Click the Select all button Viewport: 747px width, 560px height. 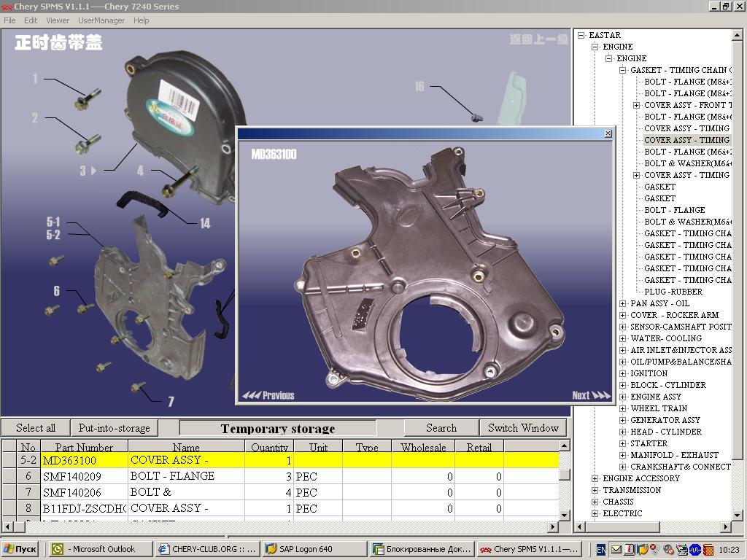click(36, 427)
